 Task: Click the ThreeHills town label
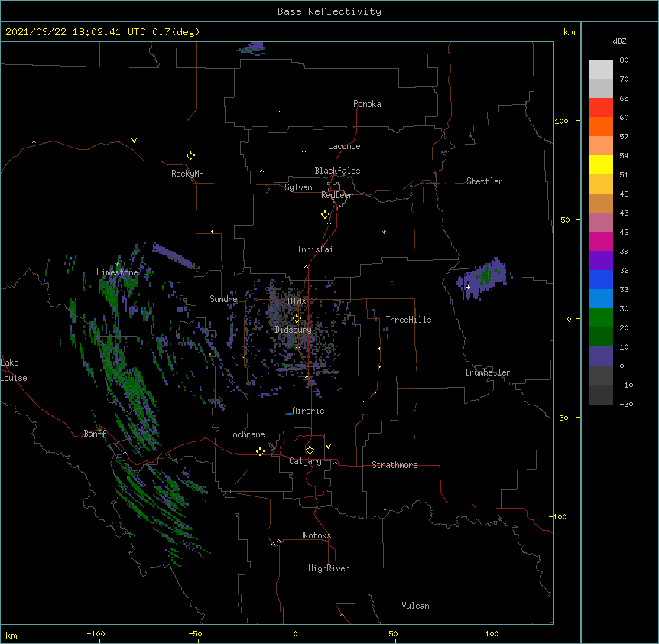[408, 320]
